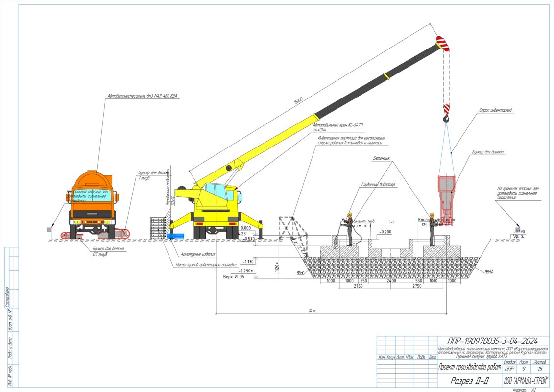The width and height of the screenshot is (554, 392).
Task: Click the "Глубинный вибратор" label
Action: coord(378,185)
